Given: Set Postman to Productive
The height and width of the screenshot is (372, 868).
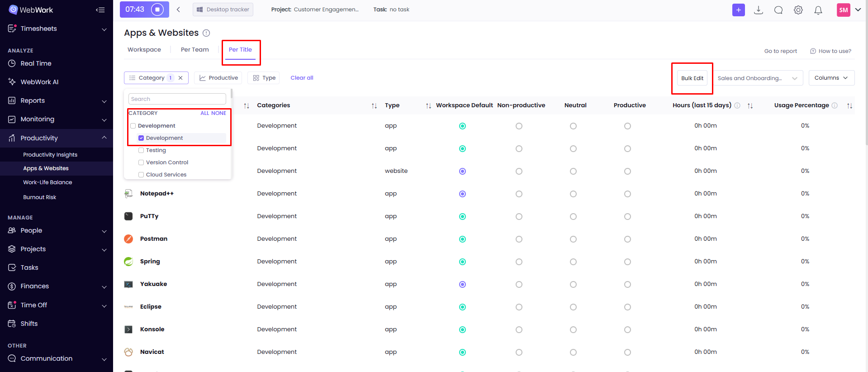Looking at the screenshot, I should click(x=627, y=239).
